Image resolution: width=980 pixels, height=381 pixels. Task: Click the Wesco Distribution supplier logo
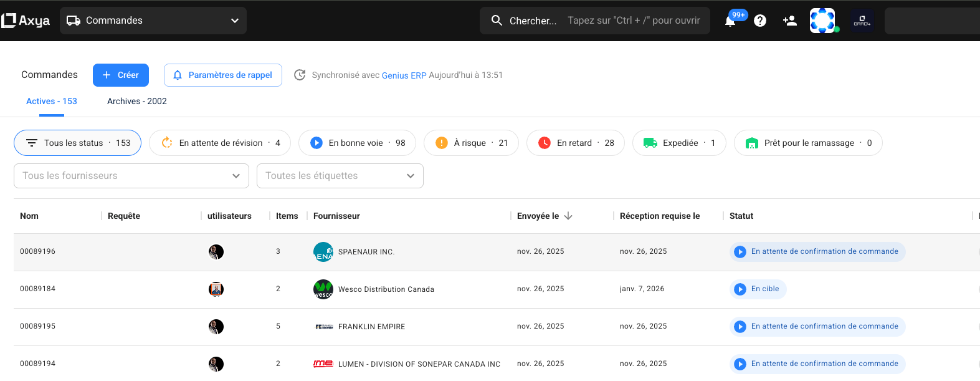coord(323,289)
